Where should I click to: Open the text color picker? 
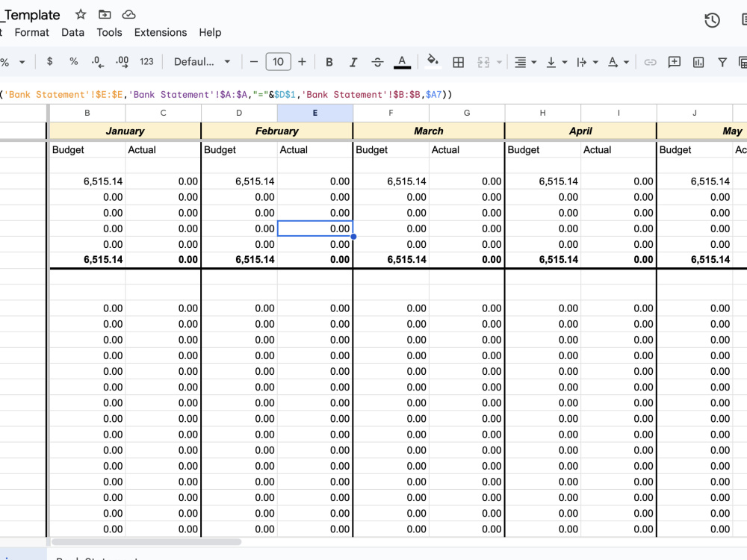coord(402,62)
